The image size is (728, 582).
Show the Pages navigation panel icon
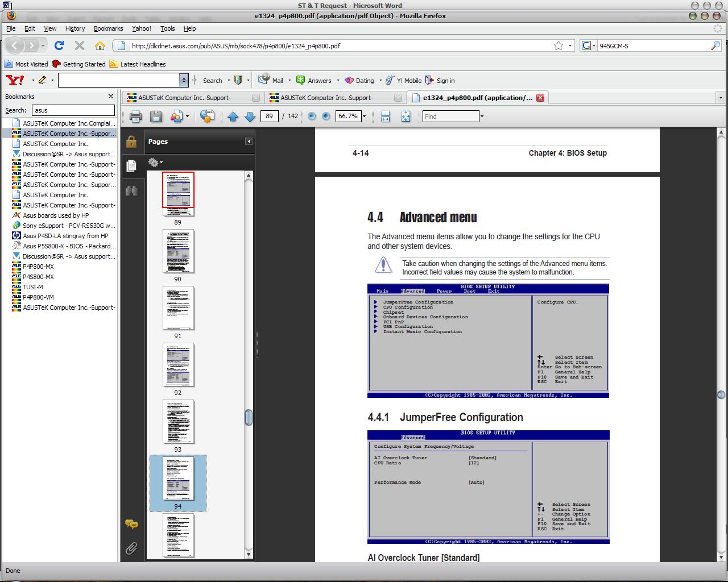131,165
